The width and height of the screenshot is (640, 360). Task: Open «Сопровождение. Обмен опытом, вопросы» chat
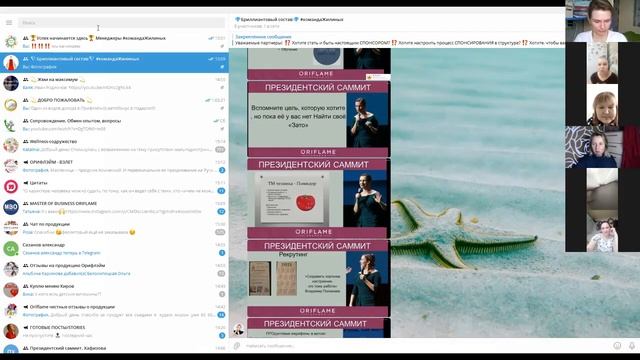point(114,124)
